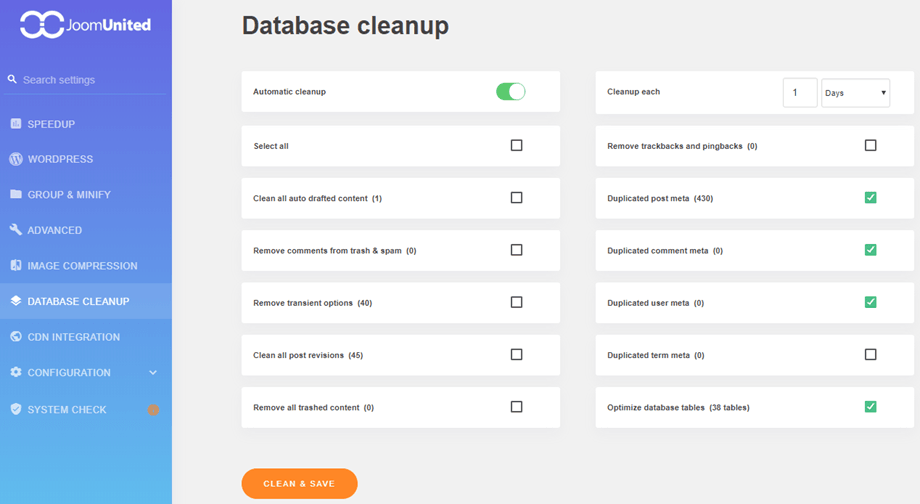Check the Select all checkbox
The image size is (920, 504).
pyautogui.click(x=516, y=145)
